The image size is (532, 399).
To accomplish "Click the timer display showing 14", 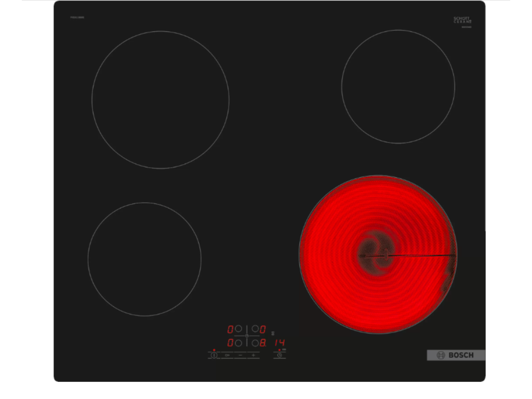I will 280,343.
